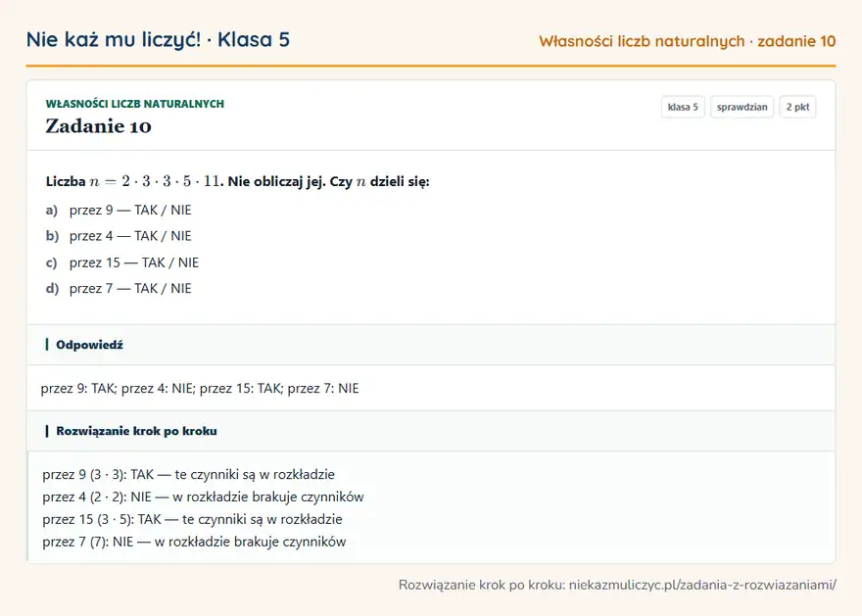Viewport: 862px width, 616px height.
Task: Click solution step 'przez 4 (2 · 2): NIE'
Action: coord(203,497)
